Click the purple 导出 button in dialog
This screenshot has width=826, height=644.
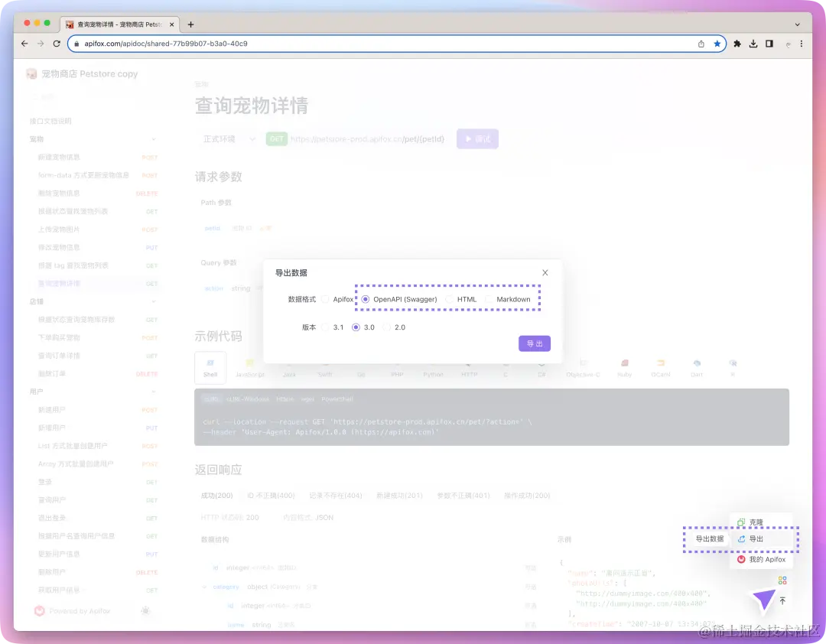coord(534,343)
